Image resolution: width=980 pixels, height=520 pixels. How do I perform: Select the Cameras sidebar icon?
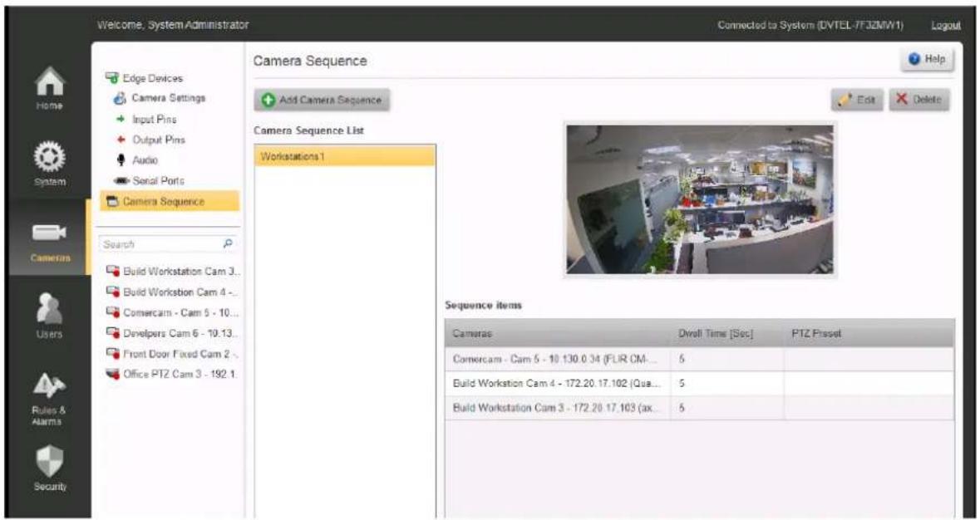48,232
